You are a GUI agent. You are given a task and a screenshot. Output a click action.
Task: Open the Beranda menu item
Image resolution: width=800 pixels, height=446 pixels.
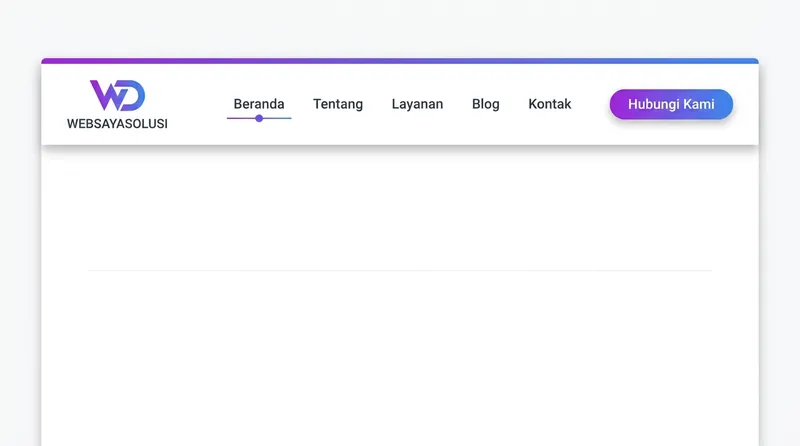(x=259, y=104)
